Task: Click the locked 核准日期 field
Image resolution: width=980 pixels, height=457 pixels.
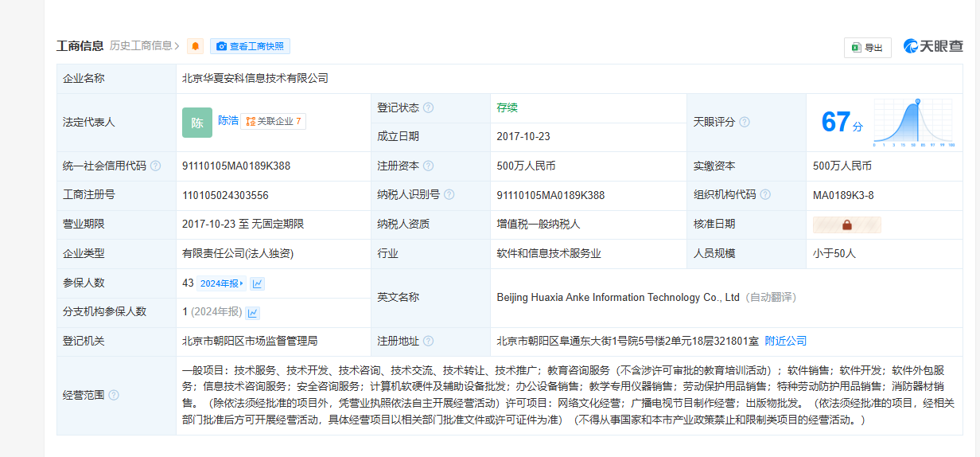Action: (846, 225)
